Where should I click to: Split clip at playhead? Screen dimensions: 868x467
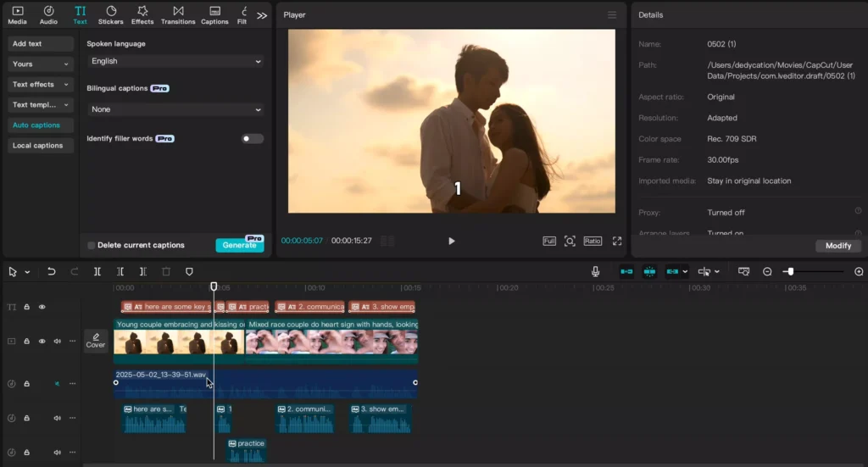97,272
